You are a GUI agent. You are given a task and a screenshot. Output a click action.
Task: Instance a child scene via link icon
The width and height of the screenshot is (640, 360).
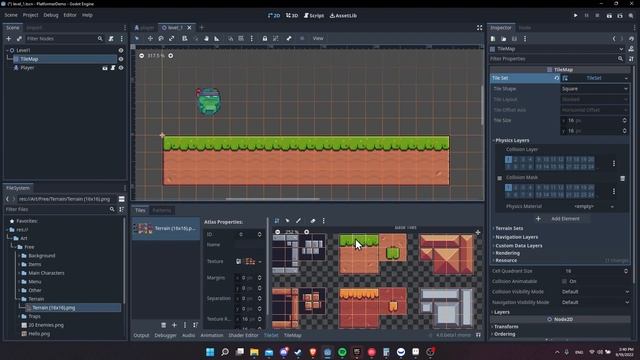(x=19, y=38)
